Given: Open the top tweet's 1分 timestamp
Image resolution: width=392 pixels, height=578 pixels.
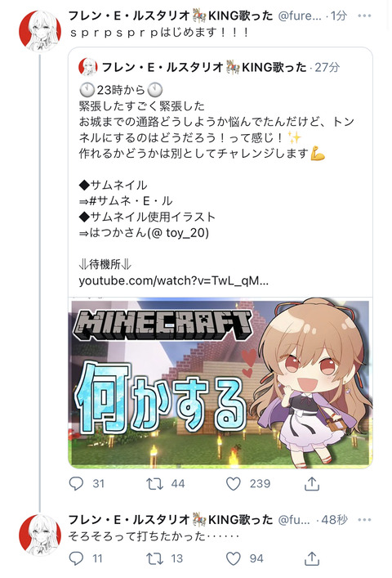Looking at the screenshot, I should click(x=339, y=16).
